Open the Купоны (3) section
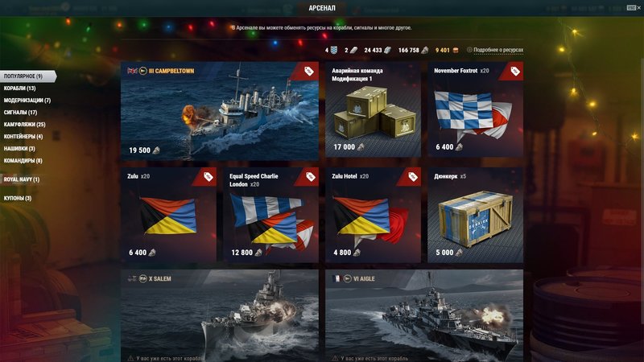Image resolution: width=644 pixels, height=362 pixels. (x=18, y=198)
